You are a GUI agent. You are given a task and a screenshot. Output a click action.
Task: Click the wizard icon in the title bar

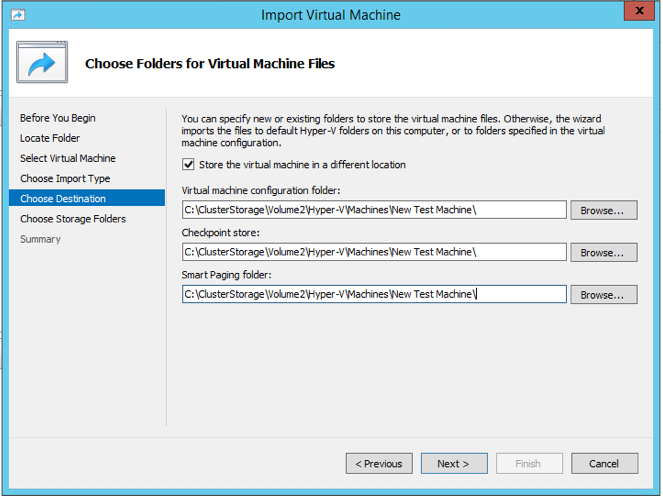point(17,14)
